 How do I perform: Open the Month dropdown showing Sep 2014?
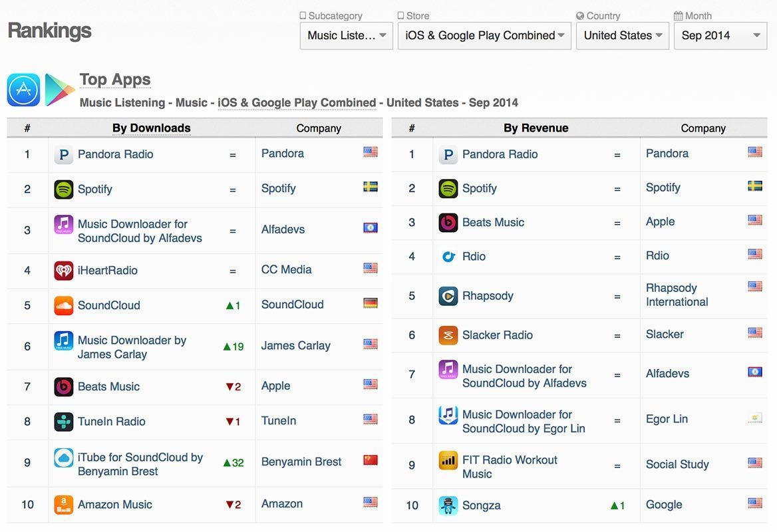point(720,36)
